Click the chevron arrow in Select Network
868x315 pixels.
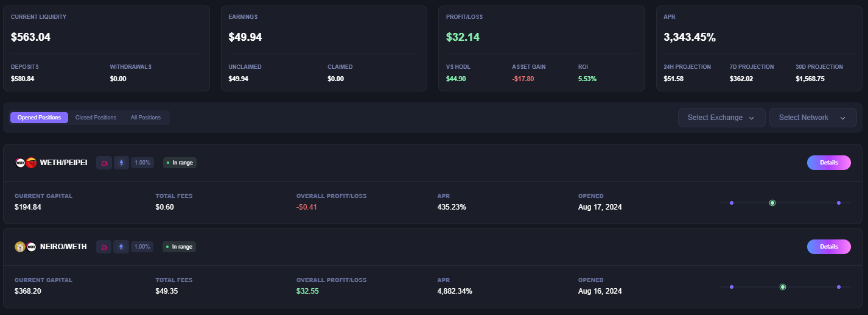click(843, 118)
